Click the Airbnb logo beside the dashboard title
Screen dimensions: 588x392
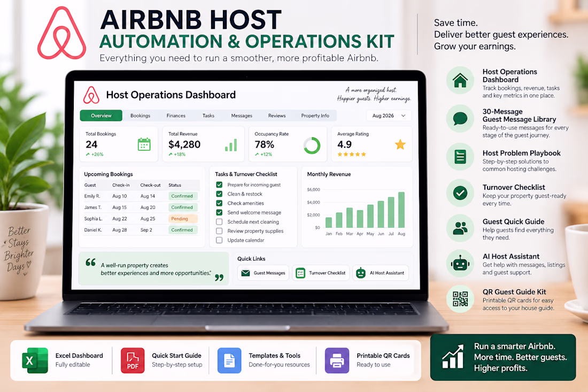point(91,95)
